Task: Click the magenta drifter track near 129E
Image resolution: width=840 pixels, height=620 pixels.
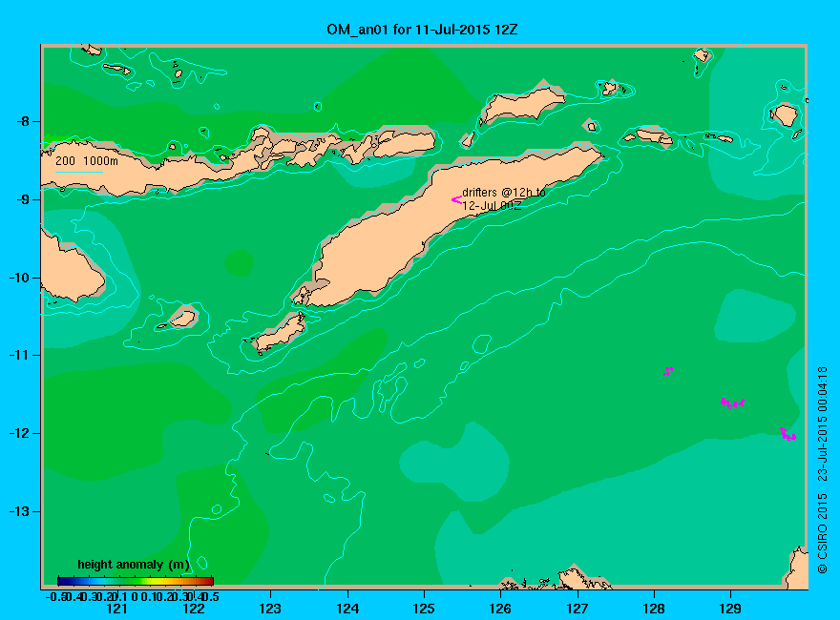Action: 733,403
